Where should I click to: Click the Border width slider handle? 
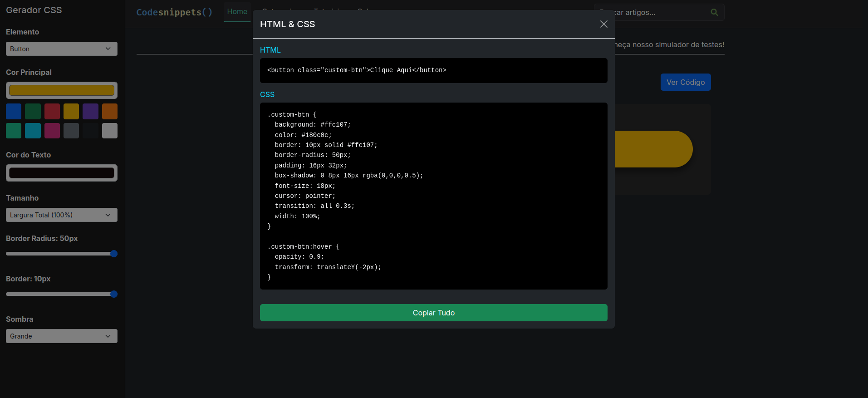point(114,294)
